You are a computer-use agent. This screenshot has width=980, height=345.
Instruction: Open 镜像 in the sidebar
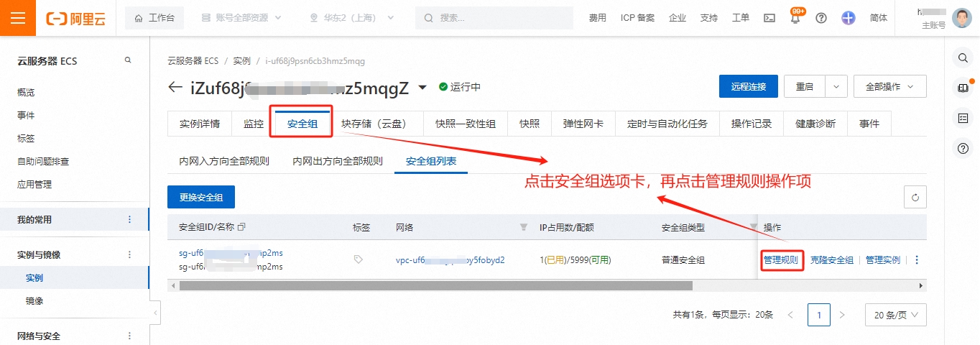(34, 300)
